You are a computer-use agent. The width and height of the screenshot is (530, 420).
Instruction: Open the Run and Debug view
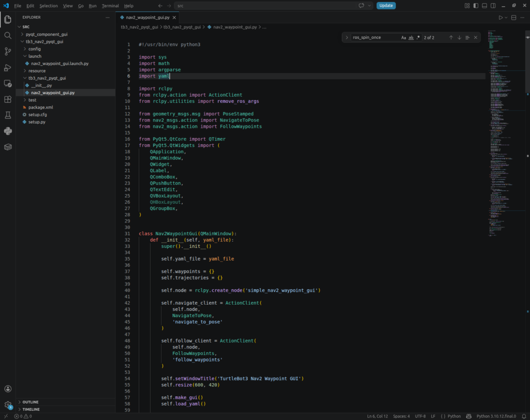(8, 68)
